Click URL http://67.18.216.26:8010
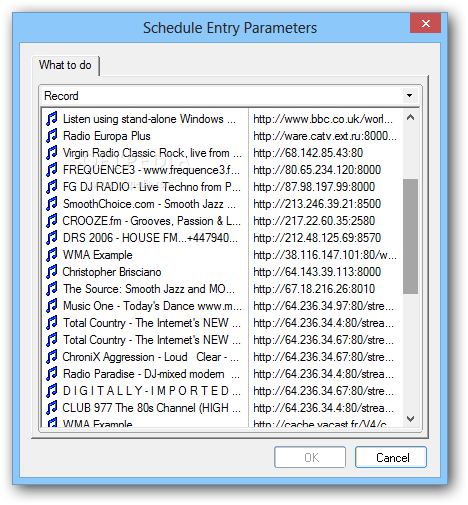 click(314, 289)
